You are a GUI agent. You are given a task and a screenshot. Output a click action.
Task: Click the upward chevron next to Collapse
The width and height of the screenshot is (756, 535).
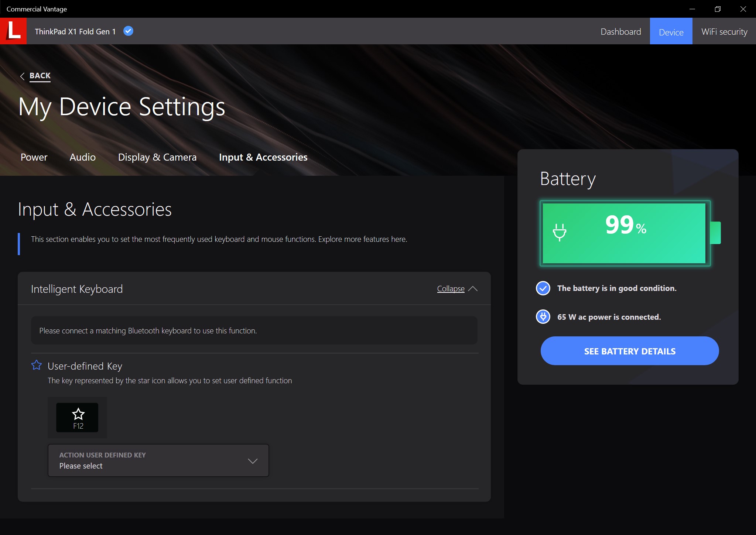pos(473,289)
